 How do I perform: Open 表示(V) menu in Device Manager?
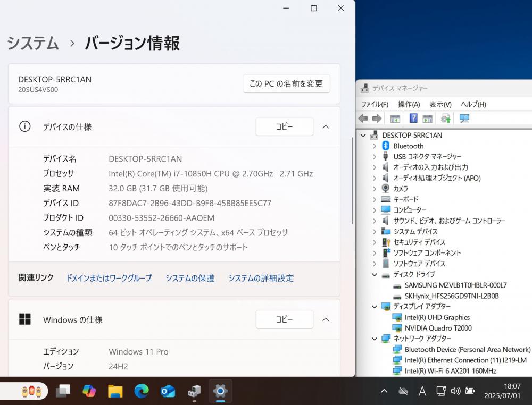coord(440,104)
